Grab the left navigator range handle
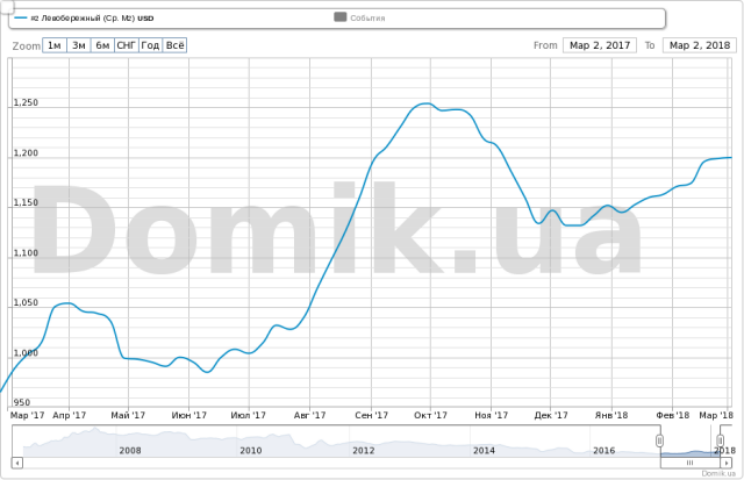 tap(660, 441)
